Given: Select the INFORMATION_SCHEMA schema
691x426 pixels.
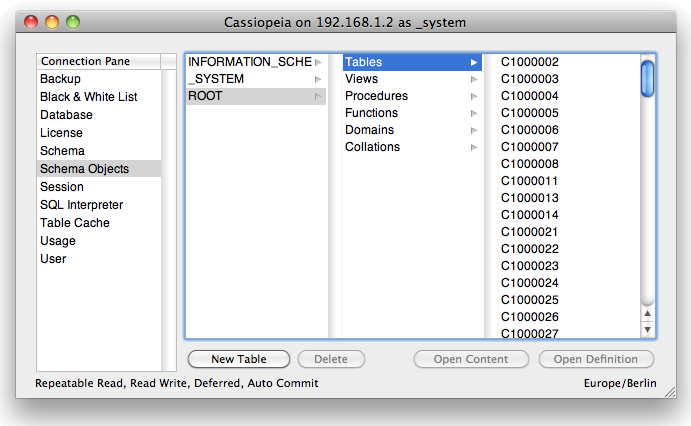Looking at the screenshot, I should pos(250,62).
